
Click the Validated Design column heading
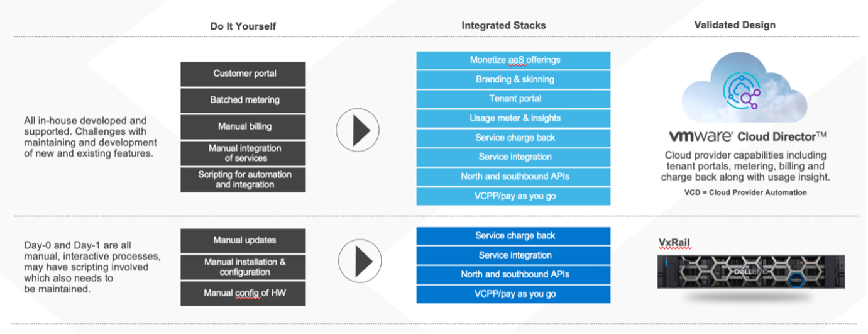pyautogui.click(x=735, y=25)
